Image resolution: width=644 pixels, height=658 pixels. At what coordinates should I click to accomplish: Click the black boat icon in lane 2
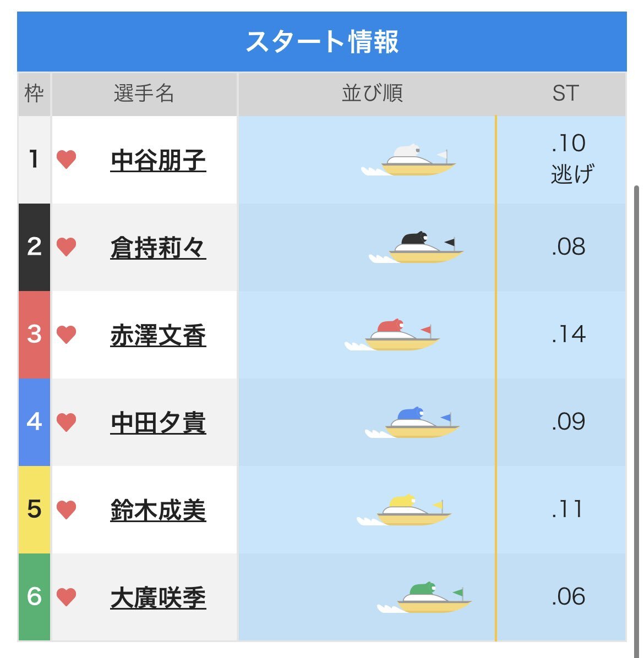pyautogui.click(x=416, y=247)
